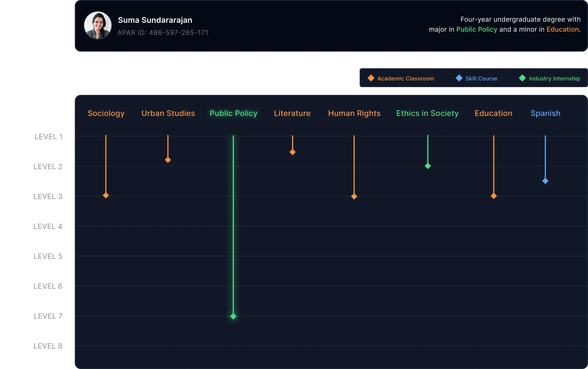Click the orange Academic Classroom legend diamond
Image resolution: width=588 pixels, height=369 pixels.
371,78
